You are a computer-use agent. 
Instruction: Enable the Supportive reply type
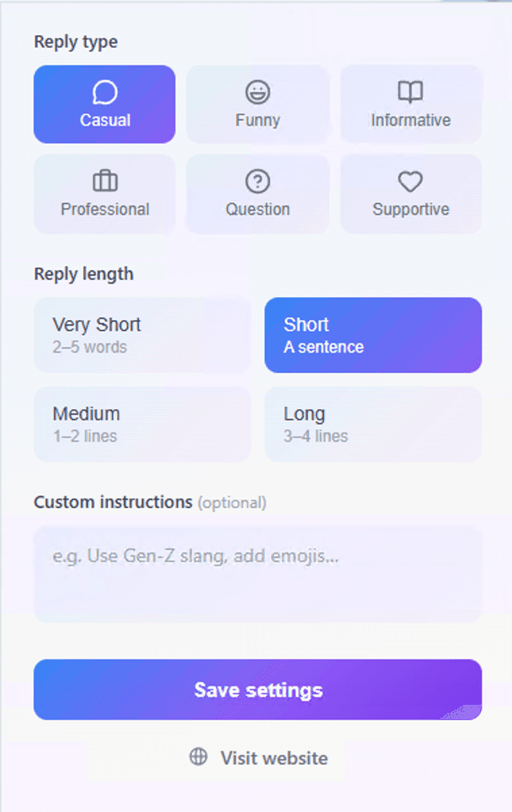[x=410, y=194]
